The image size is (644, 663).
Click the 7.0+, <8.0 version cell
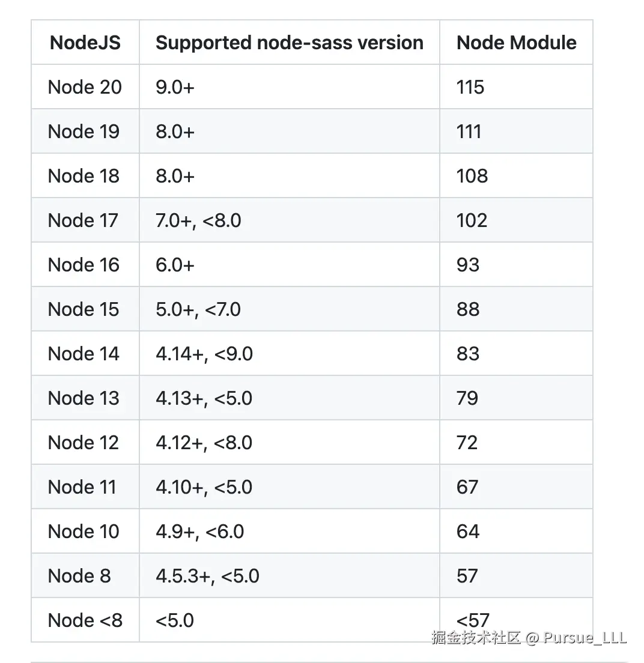click(198, 220)
